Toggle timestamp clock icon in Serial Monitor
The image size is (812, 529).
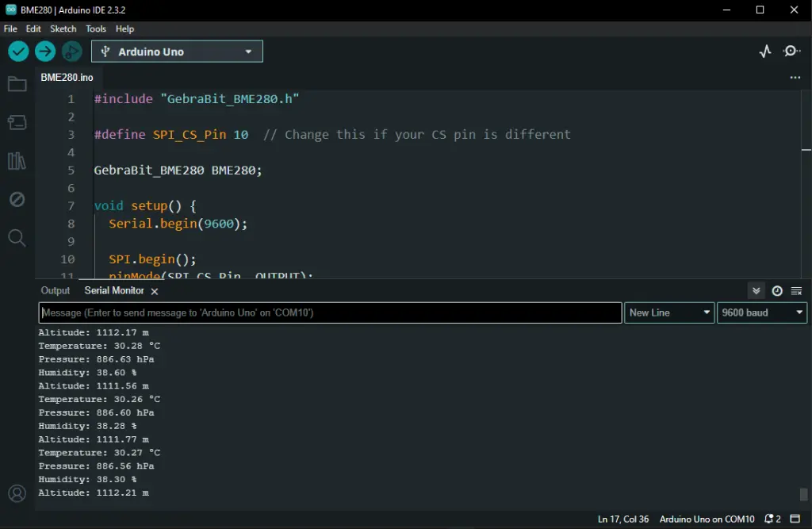777,290
